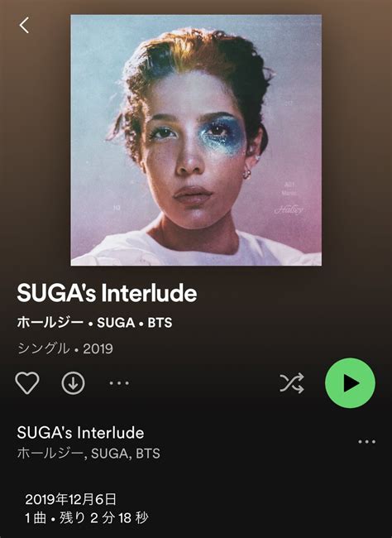
Task: Tap the Halsey signature on the cover
Action: point(289,209)
